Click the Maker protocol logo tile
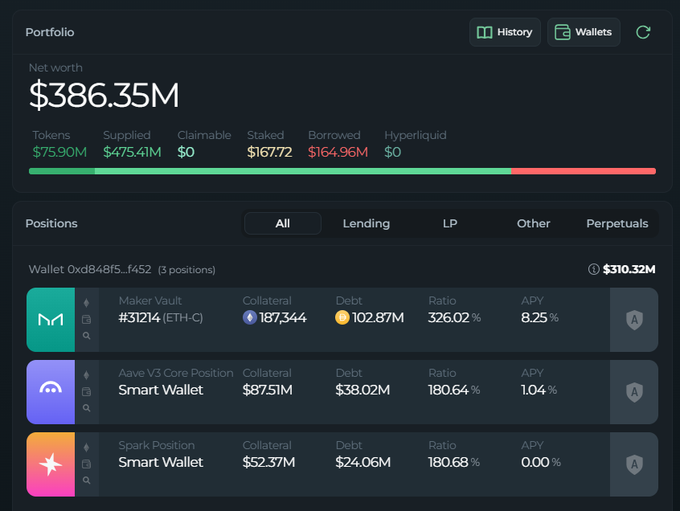 [51, 320]
